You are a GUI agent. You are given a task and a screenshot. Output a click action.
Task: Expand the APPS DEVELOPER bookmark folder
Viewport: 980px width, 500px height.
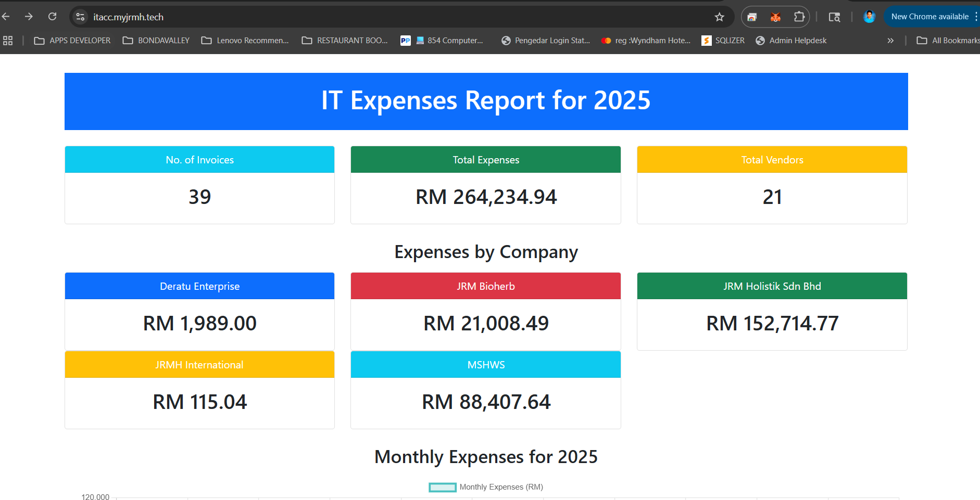pyautogui.click(x=72, y=41)
